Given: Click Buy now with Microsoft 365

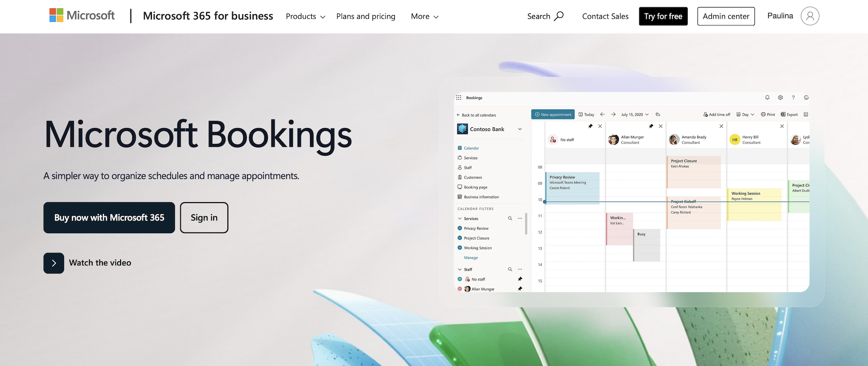Looking at the screenshot, I should 109,218.
